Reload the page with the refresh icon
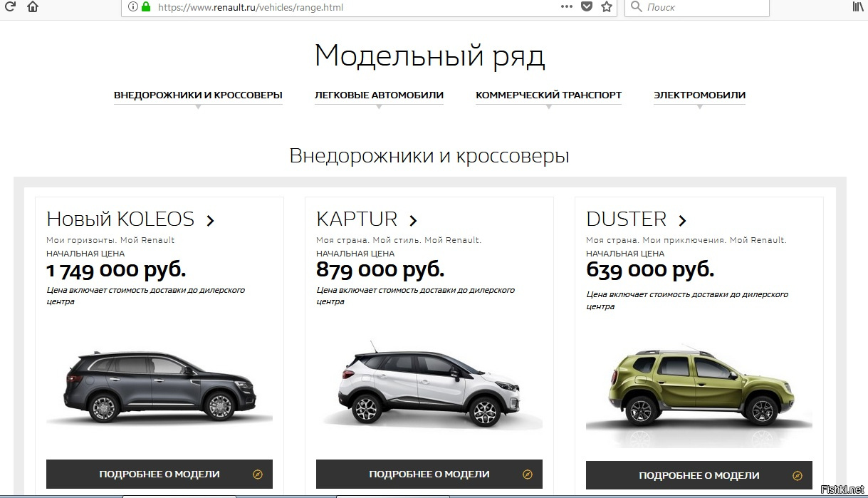Image resolution: width=868 pixels, height=498 pixels. (x=9, y=6)
